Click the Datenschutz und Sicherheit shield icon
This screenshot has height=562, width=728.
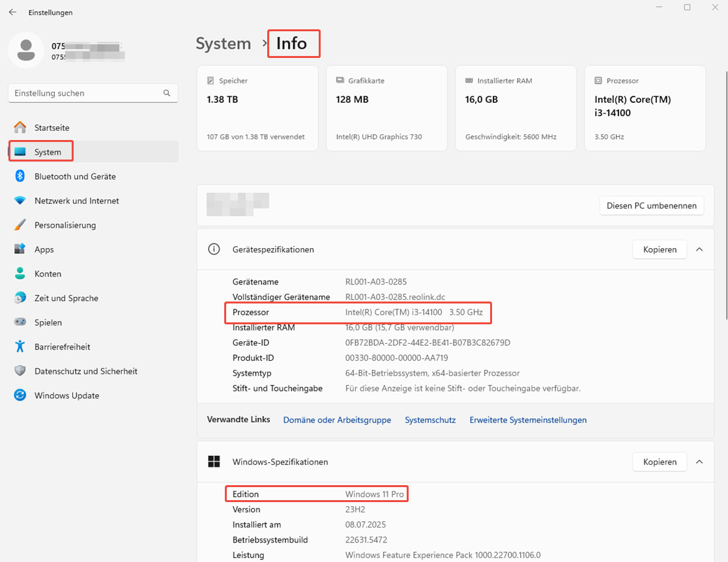20,371
